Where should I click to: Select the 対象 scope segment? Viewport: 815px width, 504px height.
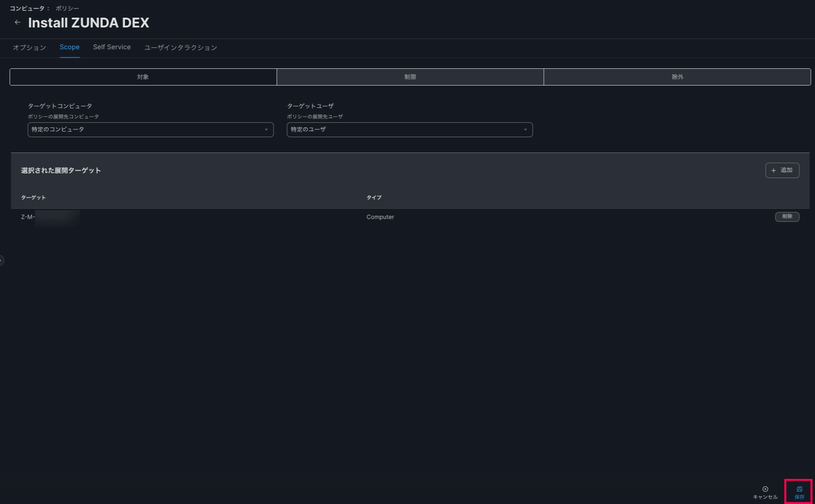[143, 77]
